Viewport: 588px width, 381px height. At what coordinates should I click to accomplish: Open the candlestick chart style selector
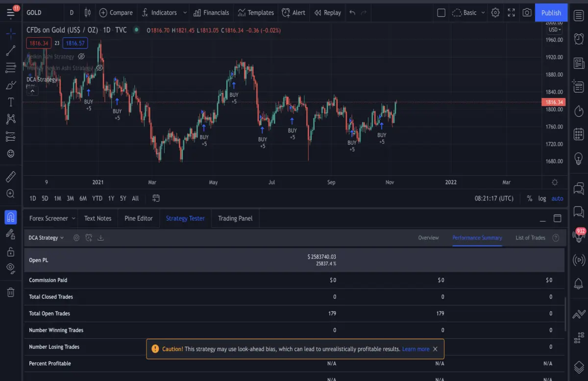click(87, 13)
